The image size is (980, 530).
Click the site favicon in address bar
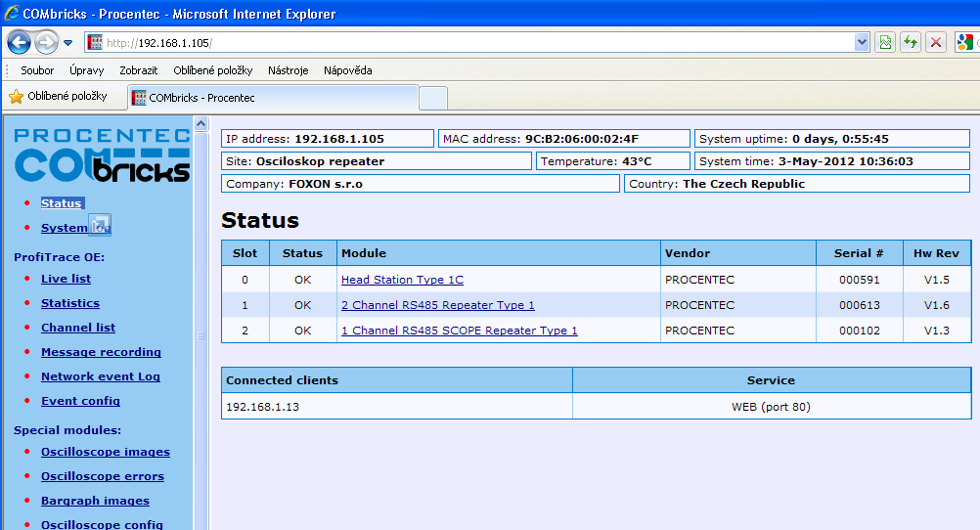(x=94, y=42)
